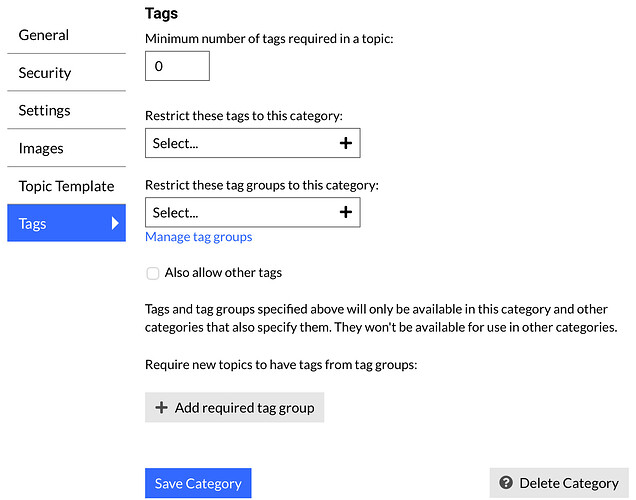The height and width of the screenshot is (500, 636).
Task: Click plus icon in tag groups selector
Action: click(x=346, y=212)
